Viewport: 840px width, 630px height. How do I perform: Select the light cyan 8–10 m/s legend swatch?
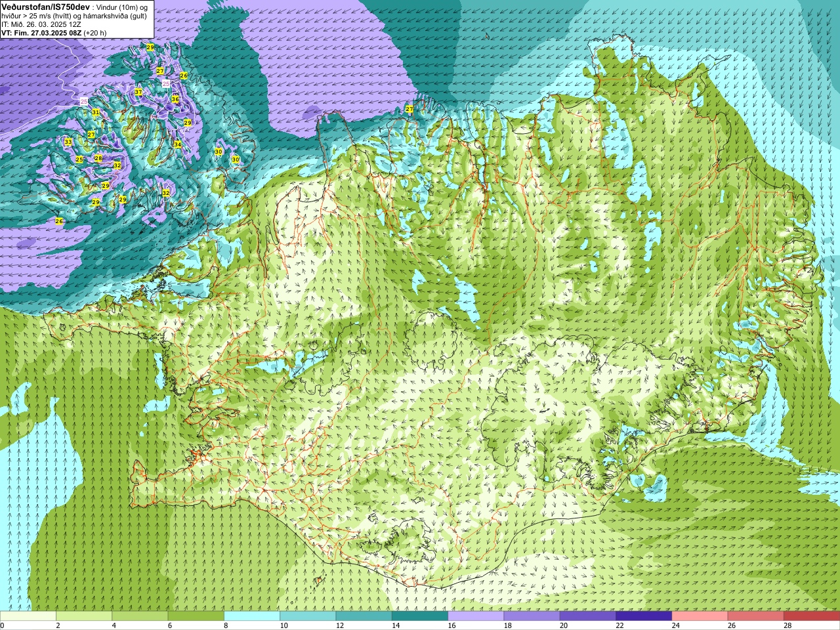click(252, 616)
